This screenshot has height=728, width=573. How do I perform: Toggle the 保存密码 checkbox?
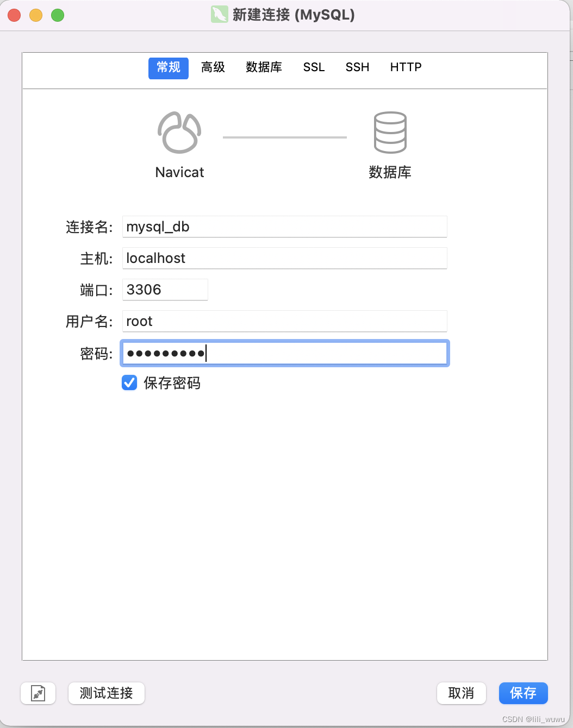[129, 383]
